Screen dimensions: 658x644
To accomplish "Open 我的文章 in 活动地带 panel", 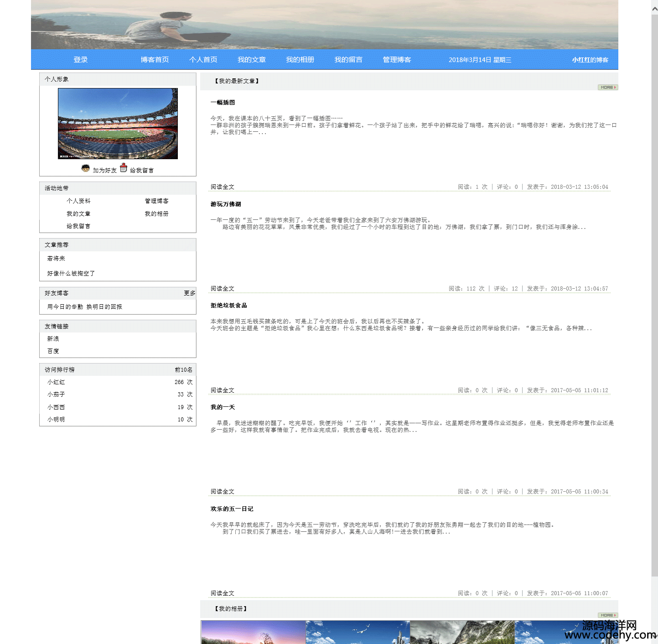I will (78, 214).
